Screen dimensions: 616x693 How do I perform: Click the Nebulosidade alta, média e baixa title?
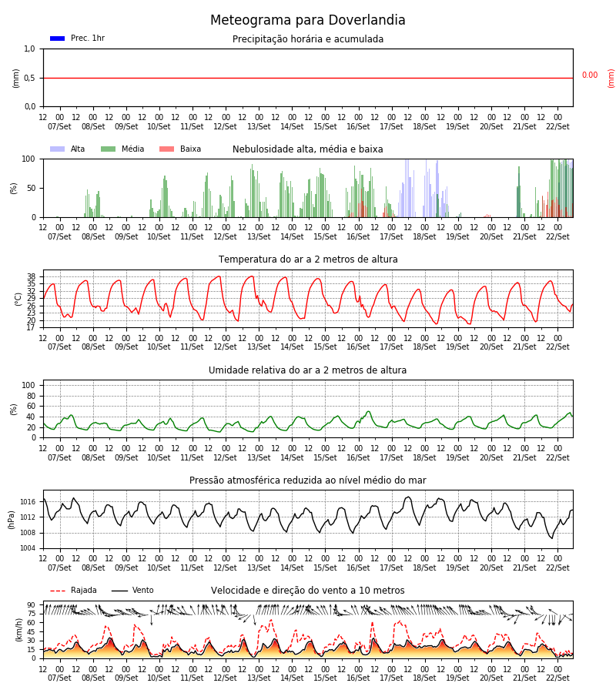coord(307,149)
